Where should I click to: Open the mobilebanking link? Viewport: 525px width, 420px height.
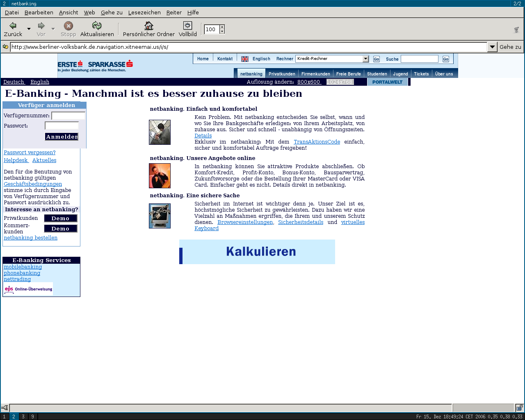pyautogui.click(x=23, y=267)
